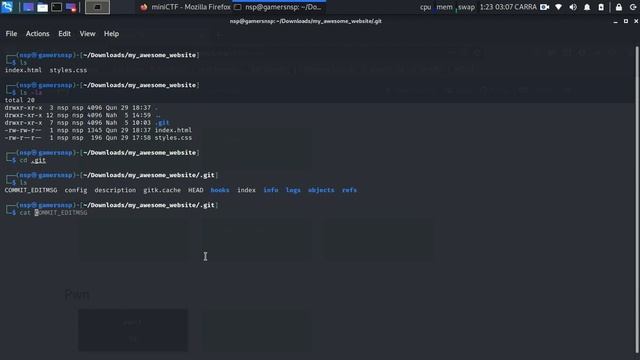Maximize the terminal window
Screen dimensions: 640x360
point(626,21)
